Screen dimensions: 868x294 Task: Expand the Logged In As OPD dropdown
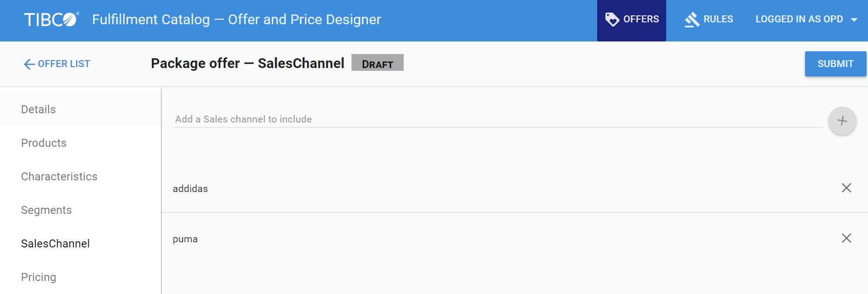(854, 20)
